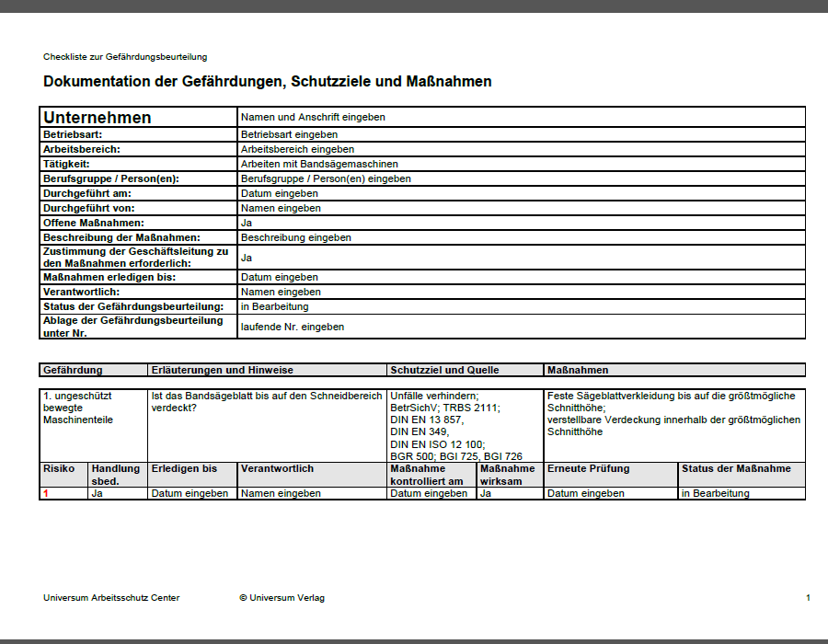The width and height of the screenshot is (828, 644).
Task: Click the 'Maßnahmen erledigen bis' date field
Action: [x=522, y=278]
